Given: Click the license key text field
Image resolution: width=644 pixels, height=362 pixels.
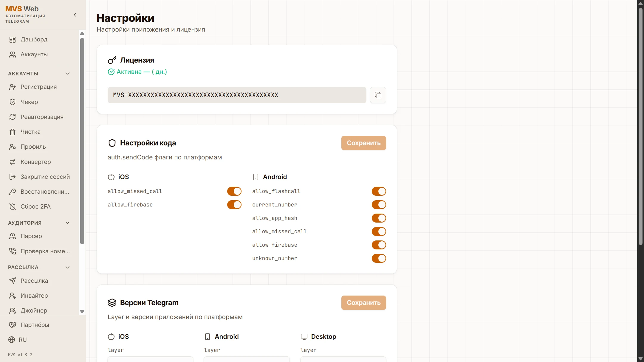Looking at the screenshot, I should [237, 95].
